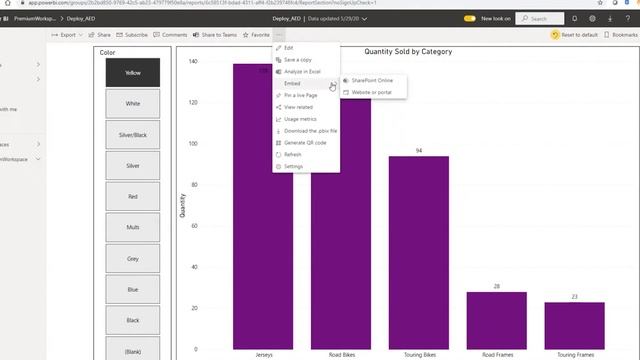The image size is (640, 360).
Task: Select Generate QR code menu entry
Action: (306, 143)
